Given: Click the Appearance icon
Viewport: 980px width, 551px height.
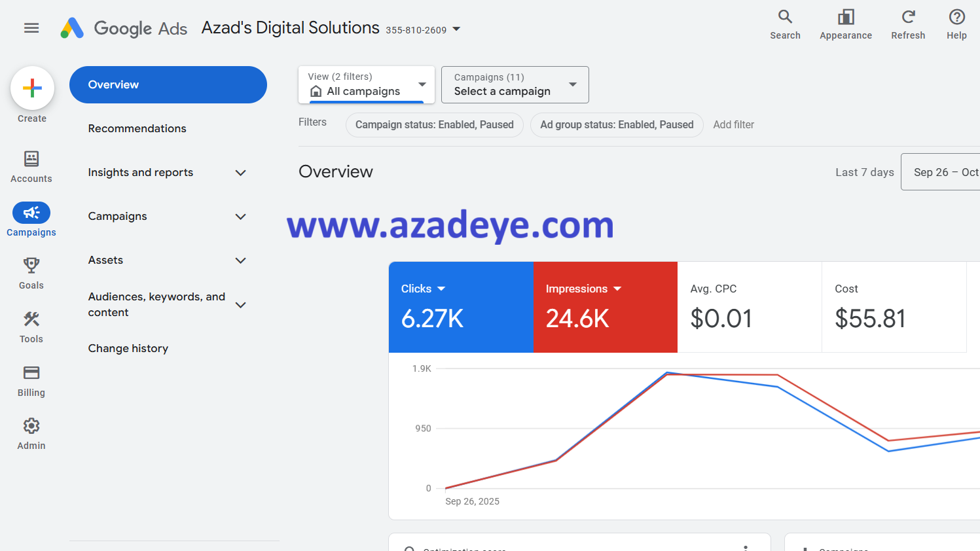Looking at the screenshot, I should click(845, 24).
